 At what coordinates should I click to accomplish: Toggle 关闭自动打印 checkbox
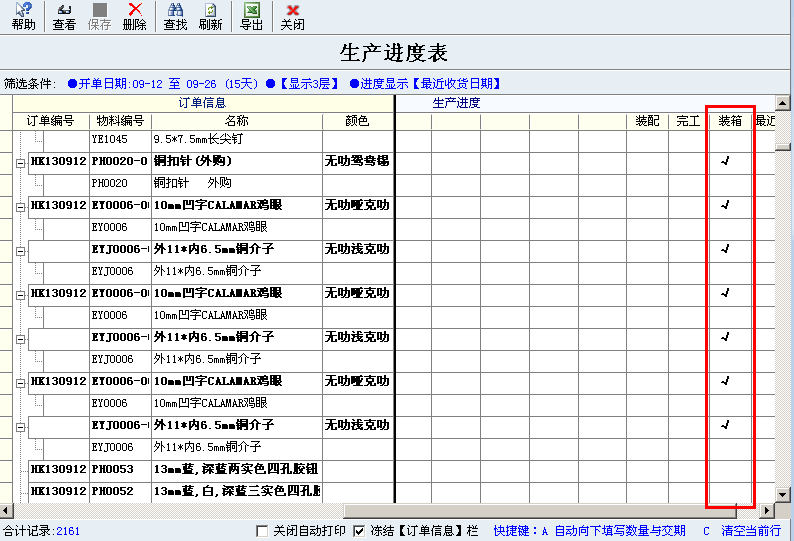262,531
